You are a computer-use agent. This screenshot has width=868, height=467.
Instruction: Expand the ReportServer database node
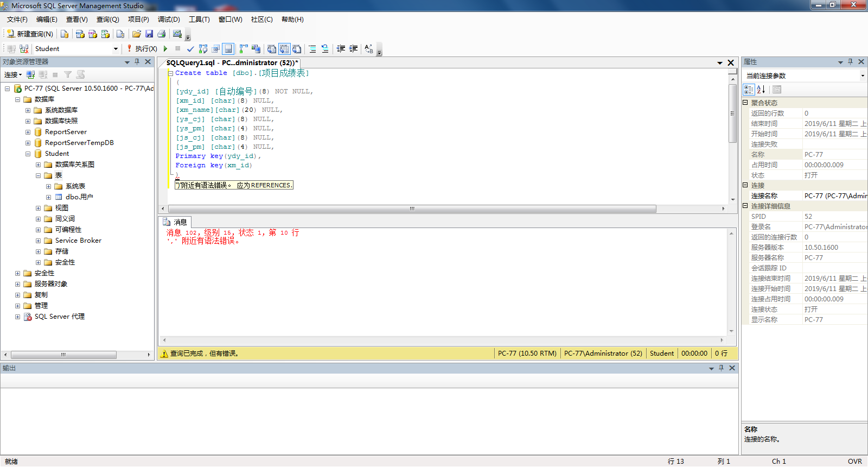coord(28,132)
